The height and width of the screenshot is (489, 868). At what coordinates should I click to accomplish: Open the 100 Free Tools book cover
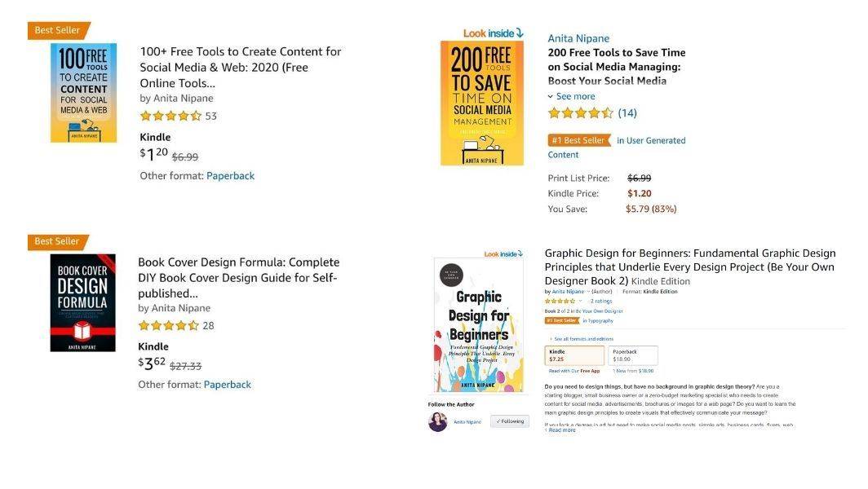tap(83, 93)
